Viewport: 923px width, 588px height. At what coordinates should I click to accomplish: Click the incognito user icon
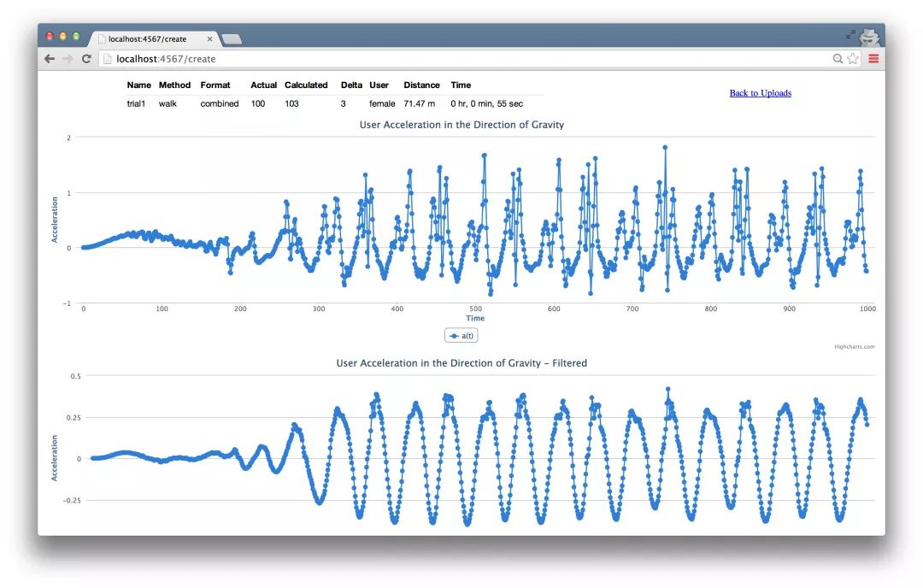point(869,37)
